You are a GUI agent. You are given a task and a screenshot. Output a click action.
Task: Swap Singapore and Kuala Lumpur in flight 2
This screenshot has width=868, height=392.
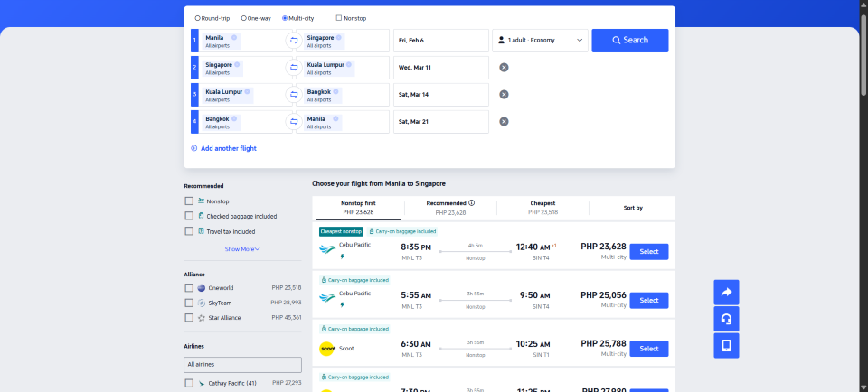(293, 68)
